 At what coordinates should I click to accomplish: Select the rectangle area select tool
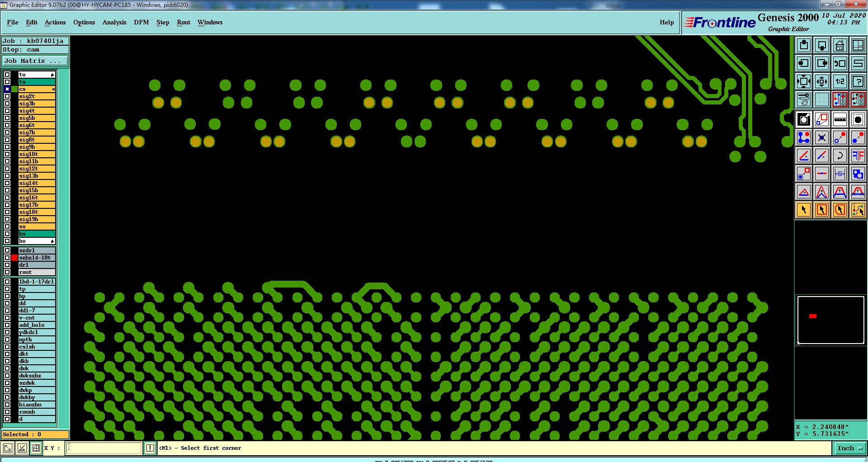(822, 210)
